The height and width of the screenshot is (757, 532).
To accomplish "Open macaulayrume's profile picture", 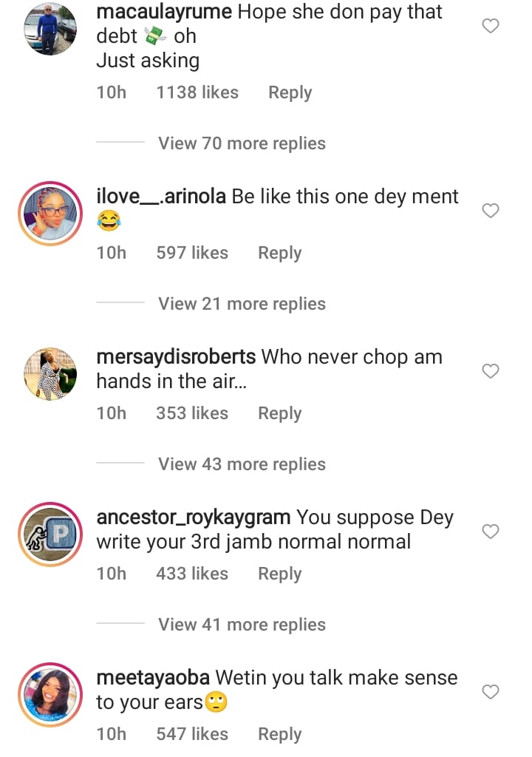I will 50,29.
